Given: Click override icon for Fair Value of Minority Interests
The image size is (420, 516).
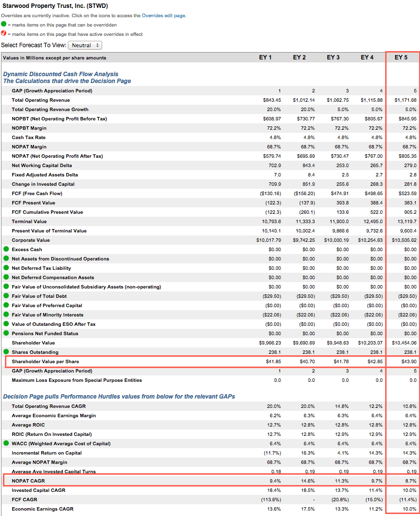Looking at the screenshot, I should point(6,315).
